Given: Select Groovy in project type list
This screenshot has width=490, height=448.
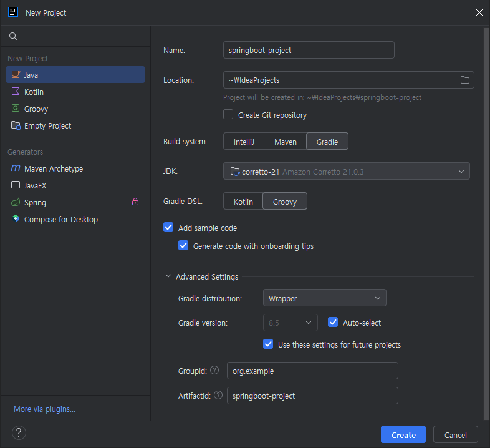Looking at the screenshot, I should tap(75, 109).
